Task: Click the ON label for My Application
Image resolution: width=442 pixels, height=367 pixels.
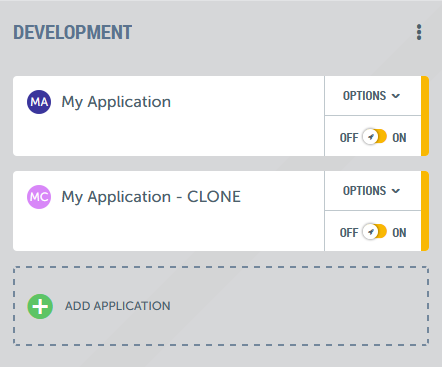Action: [399, 138]
